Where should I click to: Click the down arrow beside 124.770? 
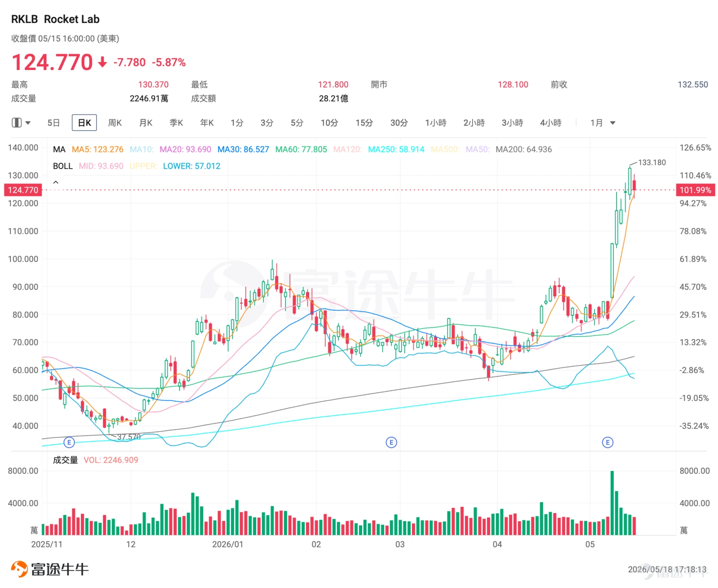(x=103, y=62)
